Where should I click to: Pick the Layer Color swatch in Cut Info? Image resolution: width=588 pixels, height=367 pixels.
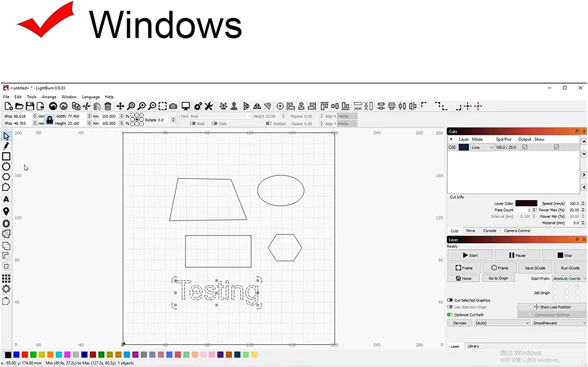point(526,203)
